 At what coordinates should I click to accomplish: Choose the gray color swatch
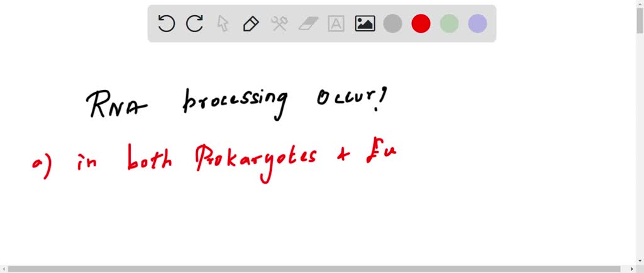coord(392,23)
